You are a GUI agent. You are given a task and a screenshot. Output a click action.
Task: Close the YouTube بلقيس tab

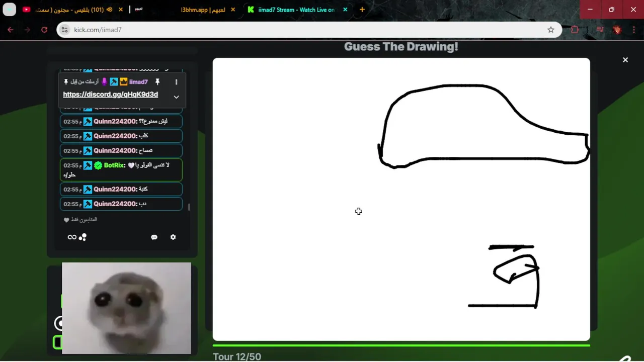click(121, 10)
